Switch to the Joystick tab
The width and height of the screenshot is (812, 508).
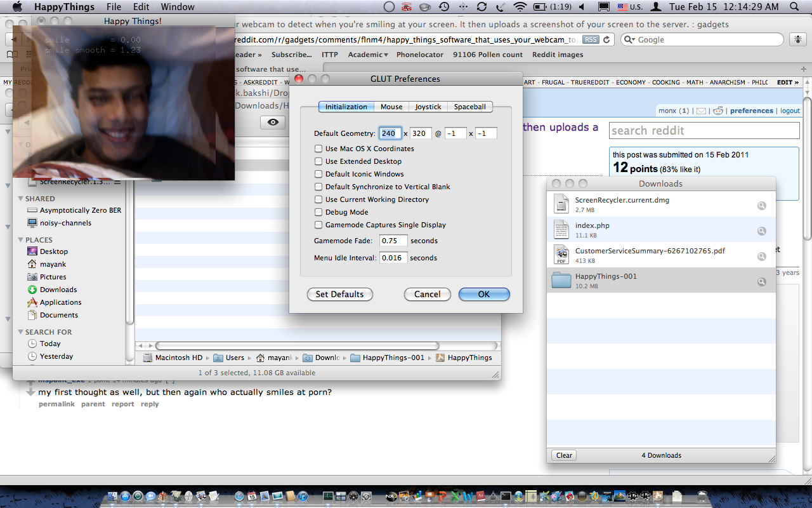click(x=428, y=107)
